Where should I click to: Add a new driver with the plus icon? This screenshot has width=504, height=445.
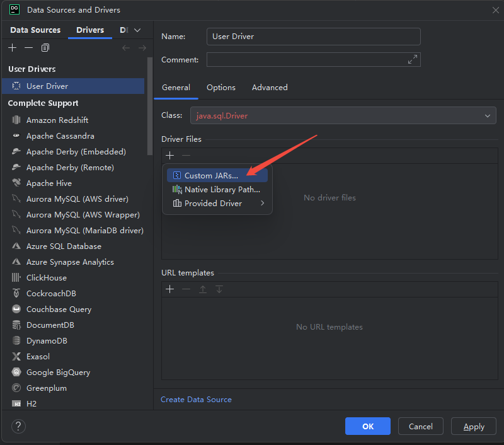tap(12, 48)
